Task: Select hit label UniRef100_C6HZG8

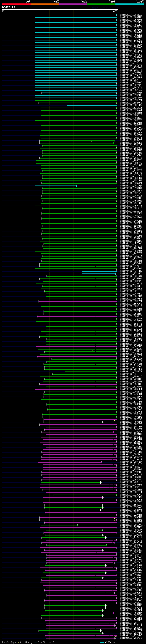Action: point(131,550)
